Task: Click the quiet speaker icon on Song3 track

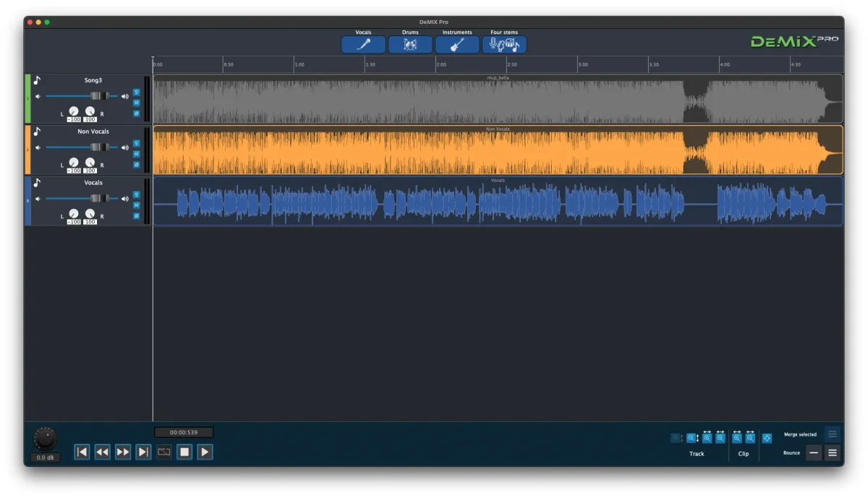Action: click(x=38, y=96)
